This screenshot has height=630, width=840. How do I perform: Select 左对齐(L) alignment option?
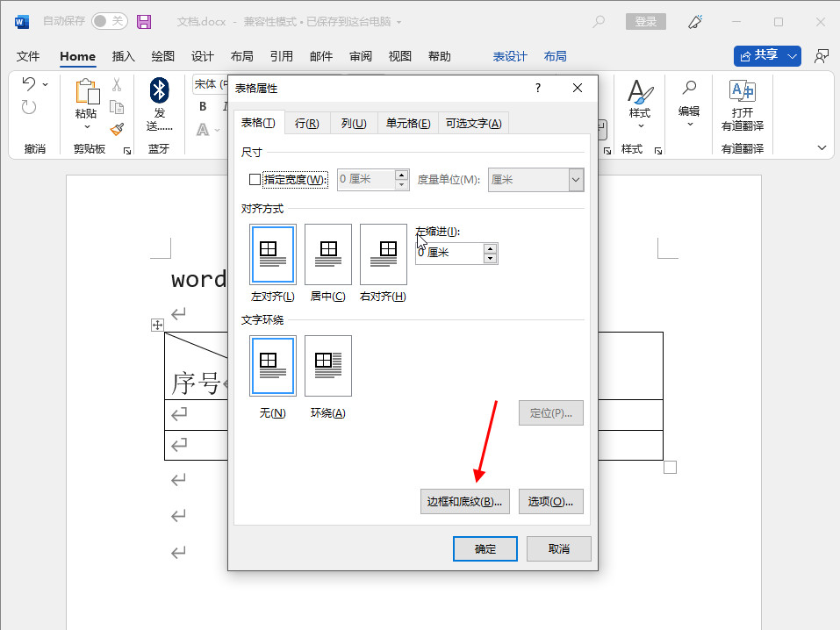(273, 254)
